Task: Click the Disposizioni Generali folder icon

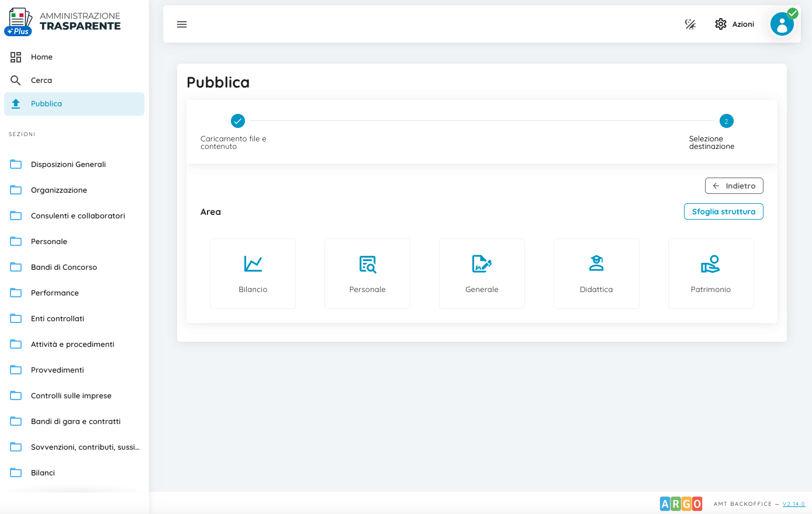Action: (16, 164)
